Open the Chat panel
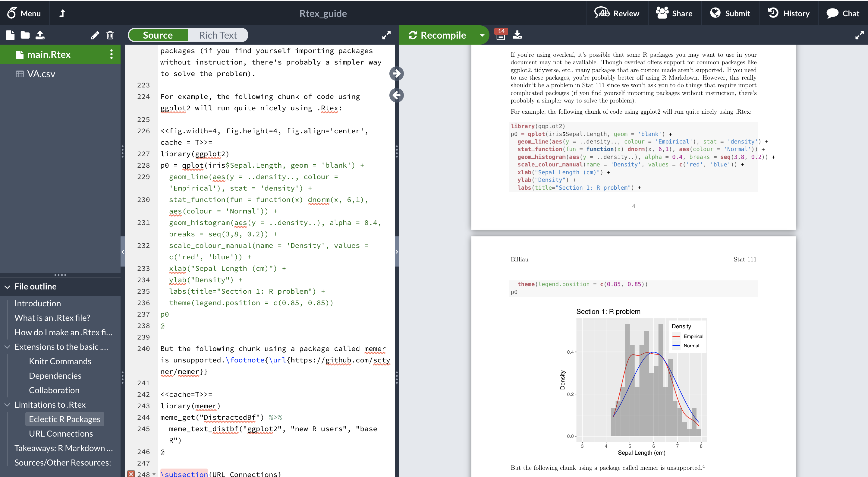 click(x=843, y=13)
